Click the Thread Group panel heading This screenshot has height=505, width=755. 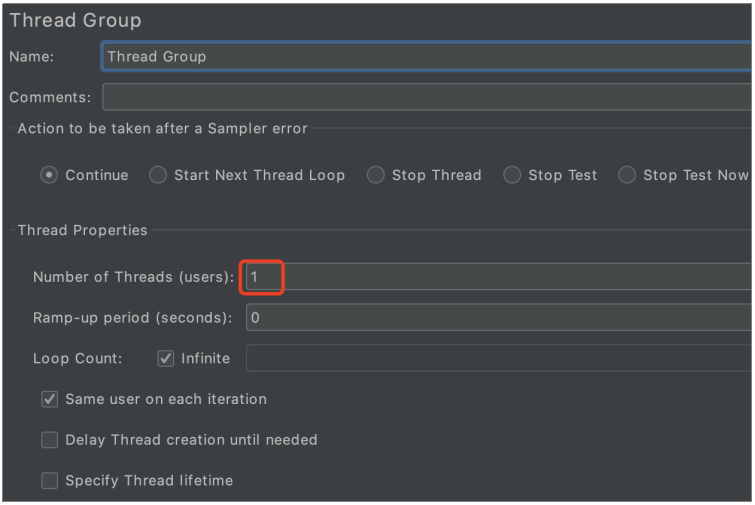pos(76,20)
